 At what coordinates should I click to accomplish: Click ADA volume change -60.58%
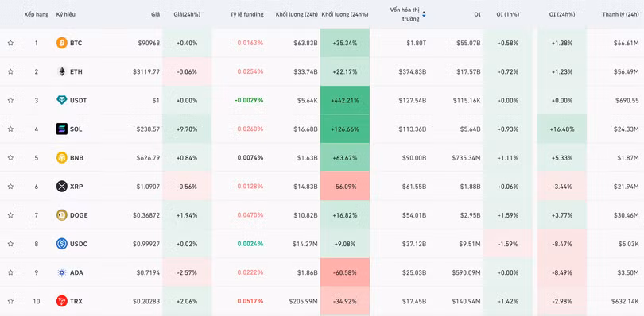tap(345, 272)
